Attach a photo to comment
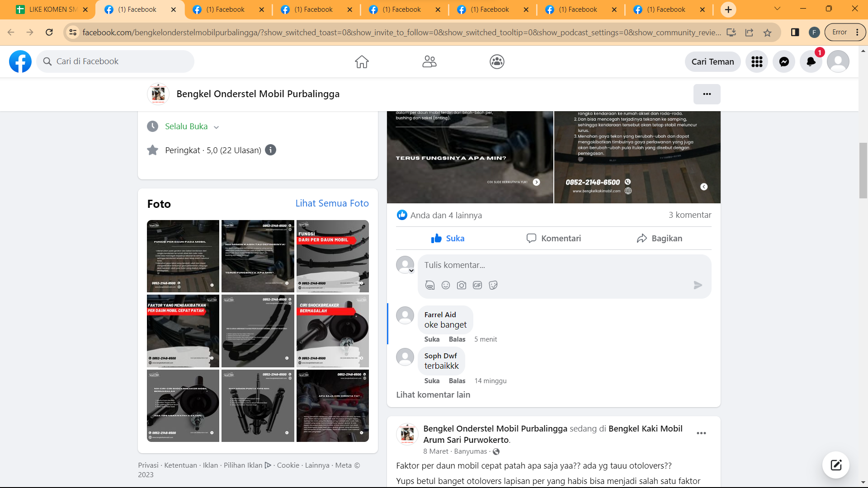 462,285
